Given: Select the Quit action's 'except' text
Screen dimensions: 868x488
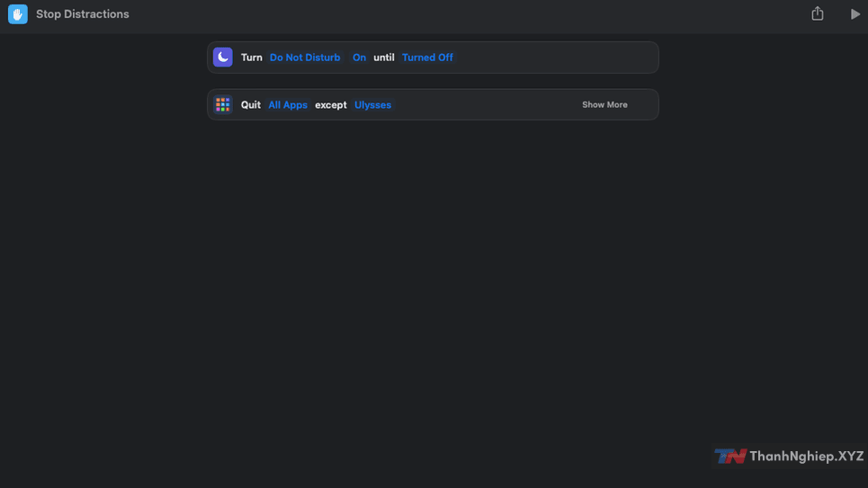Looking at the screenshot, I should click(330, 105).
